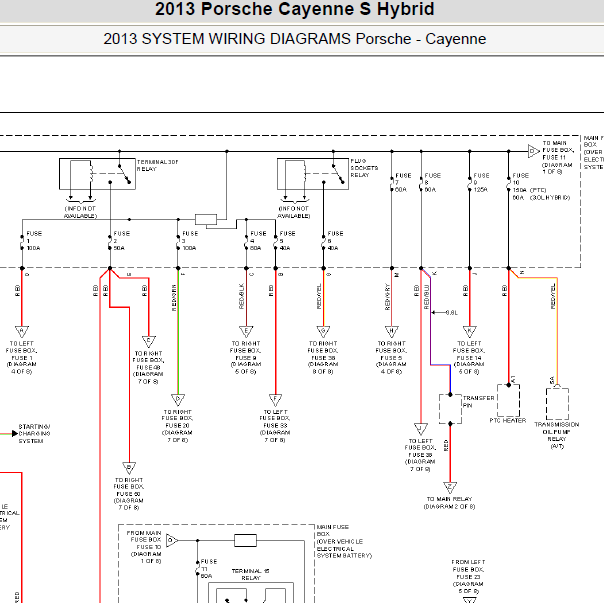Click the Fuse 1 100A fuse symbol
604x603 pixels.
(x=22, y=242)
